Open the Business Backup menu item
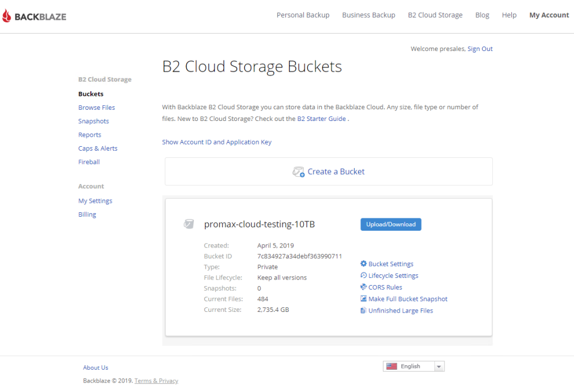This screenshot has height=392, width=574. click(x=369, y=15)
